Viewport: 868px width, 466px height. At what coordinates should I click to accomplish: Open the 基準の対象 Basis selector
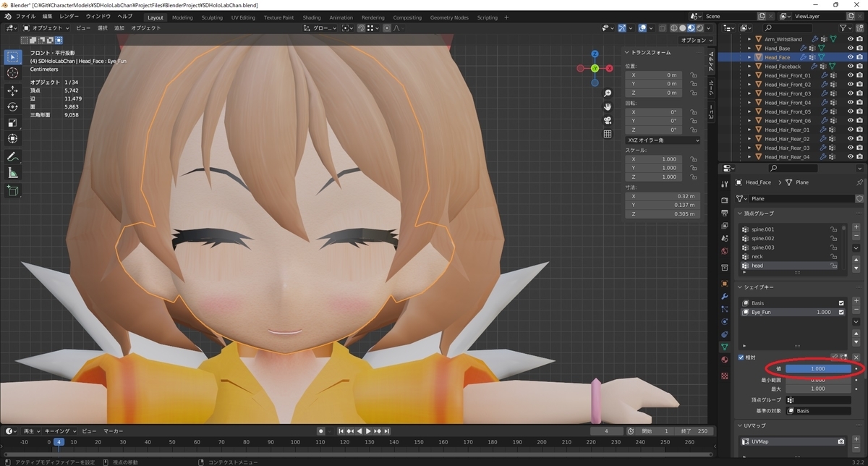(819, 410)
